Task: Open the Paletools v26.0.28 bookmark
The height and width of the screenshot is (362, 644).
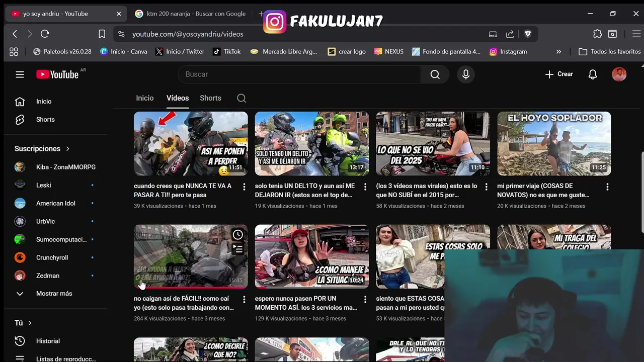Action: tap(62, 51)
